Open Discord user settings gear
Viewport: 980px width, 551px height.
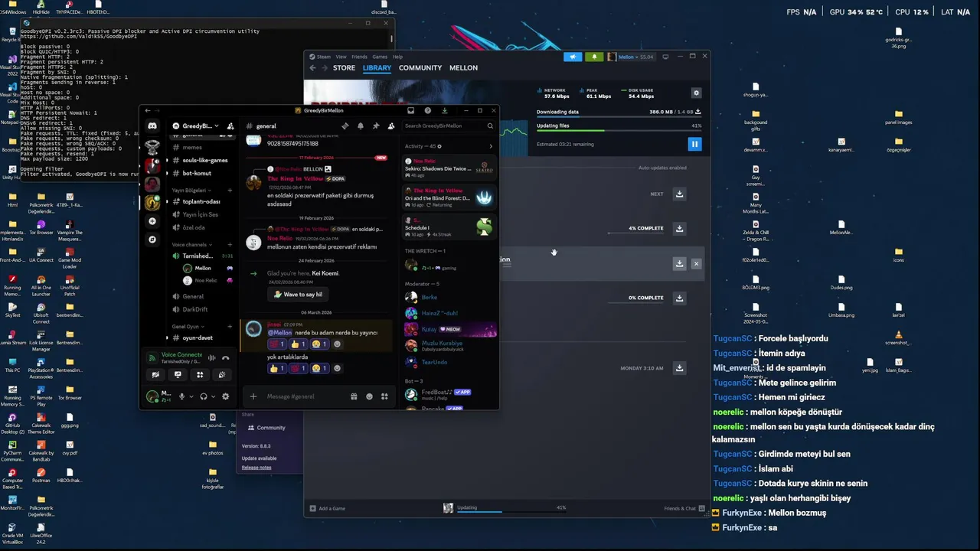tap(225, 396)
